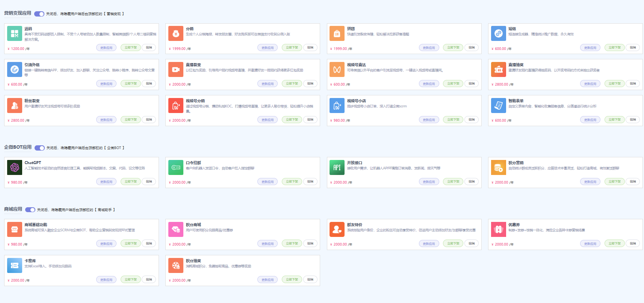Toggle the 营销变现应用 switch off

click(x=39, y=14)
